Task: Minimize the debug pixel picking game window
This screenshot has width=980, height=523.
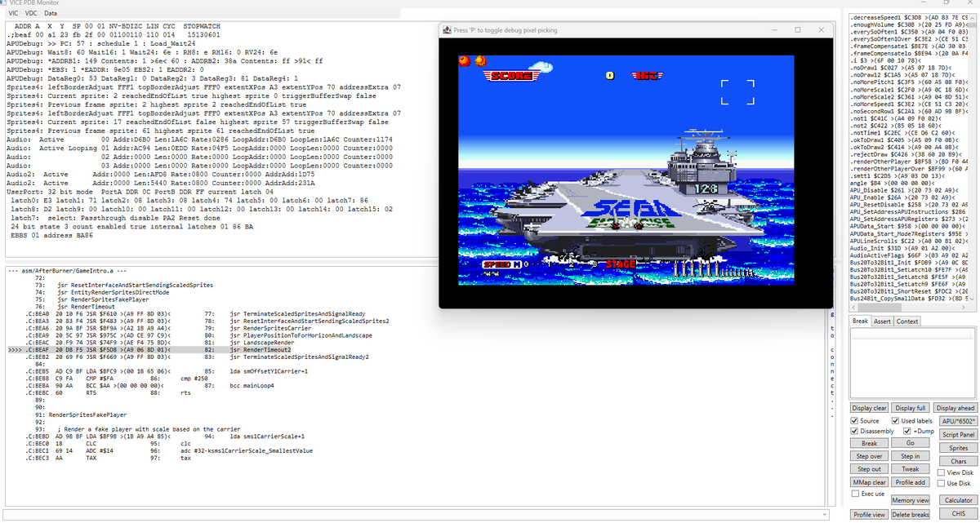Action: tap(775, 30)
